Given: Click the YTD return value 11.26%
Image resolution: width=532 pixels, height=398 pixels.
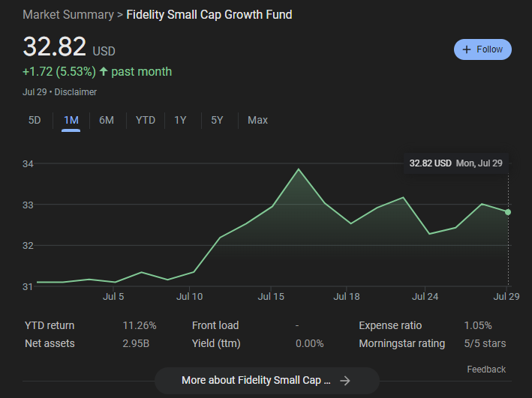Looking at the screenshot, I should click(x=140, y=325).
